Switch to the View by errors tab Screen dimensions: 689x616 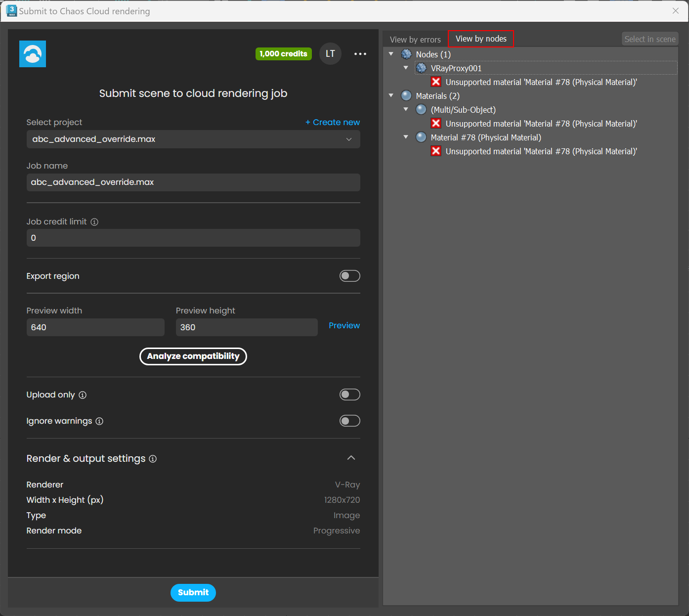click(x=415, y=39)
